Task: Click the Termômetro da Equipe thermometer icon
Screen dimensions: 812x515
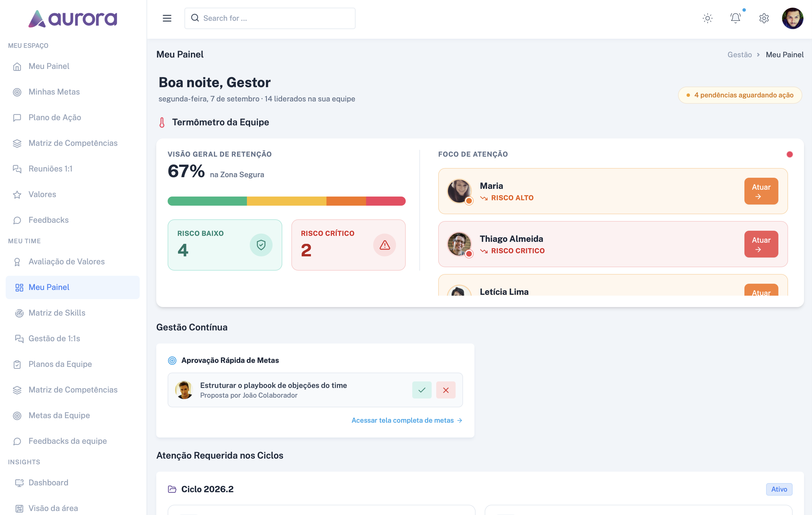Action: click(162, 122)
